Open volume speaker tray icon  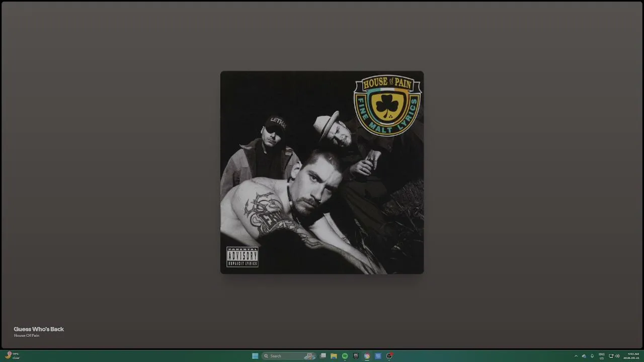tap(617, 356)
